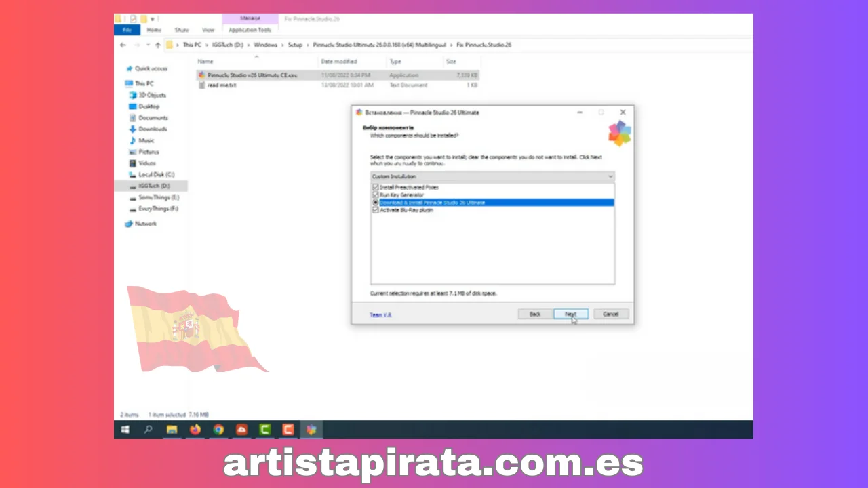Open the Windows Start menu
Viewport: 868px width, 488px height.
pyautogui.click(x=125, y=430)
